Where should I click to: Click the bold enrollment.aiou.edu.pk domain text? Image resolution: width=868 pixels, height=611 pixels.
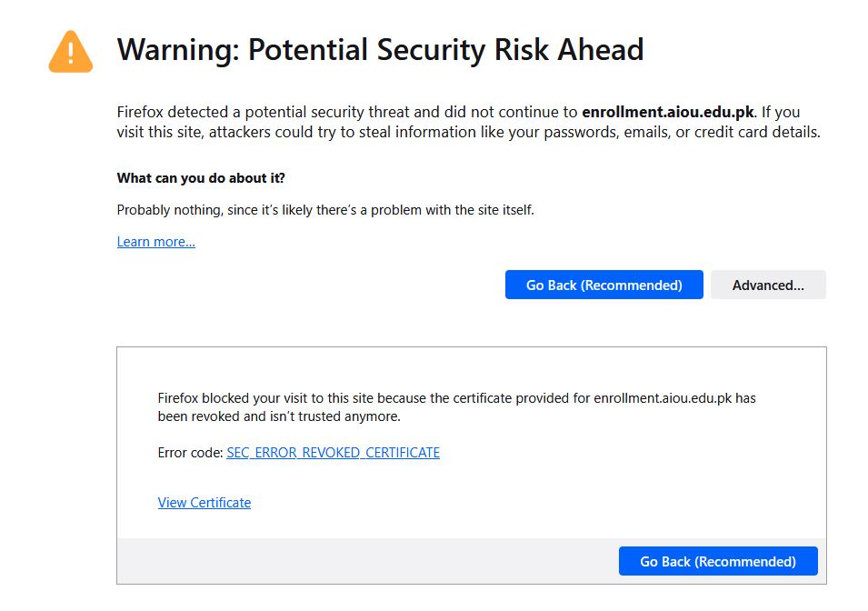click(667, 113)
